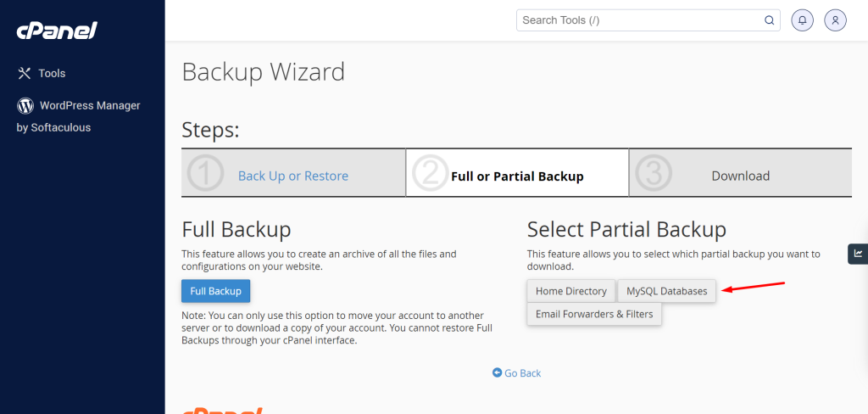Click the step 1 number circle
The height and width of the screenshot is (414, 868).
click(x=205, y=173)
